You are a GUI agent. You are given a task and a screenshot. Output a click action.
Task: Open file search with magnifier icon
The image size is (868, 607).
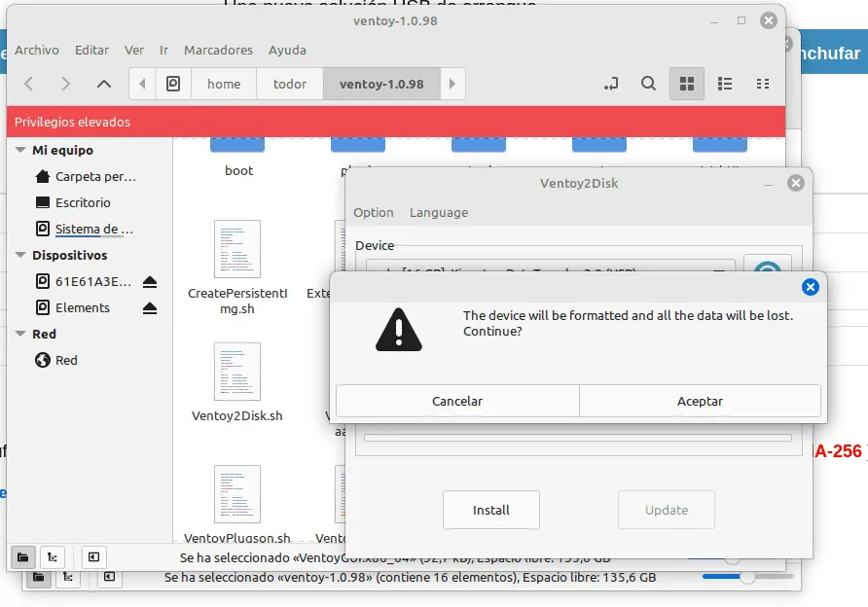point(648,84)
